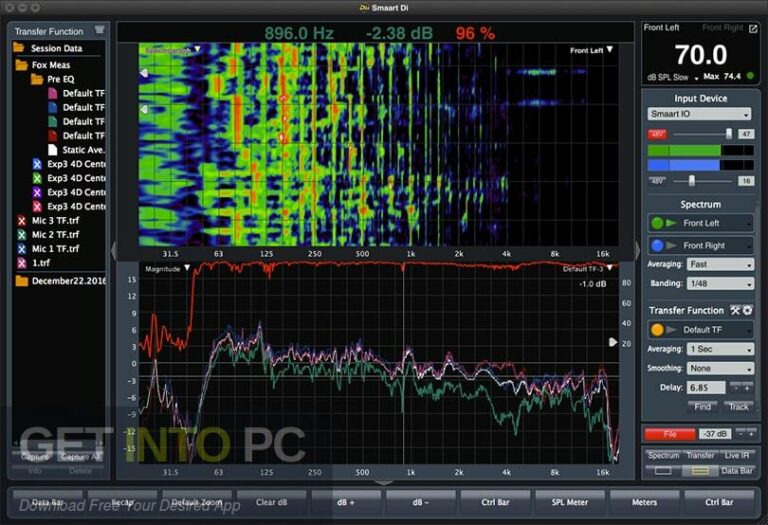Open the Smaart IO input device dropdown
This screenshot has width=768, height=525.
coord(699,114)
